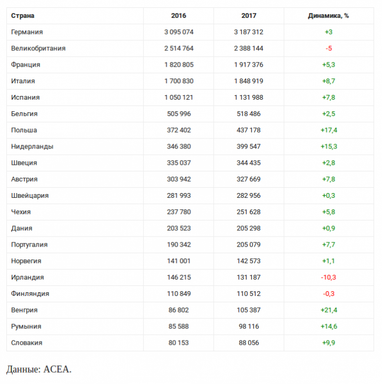Click the -5 dynamics value in red

(329, 48)
